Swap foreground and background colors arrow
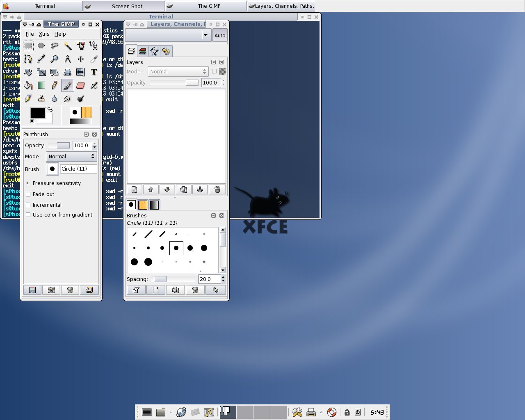 click(50, 110)
